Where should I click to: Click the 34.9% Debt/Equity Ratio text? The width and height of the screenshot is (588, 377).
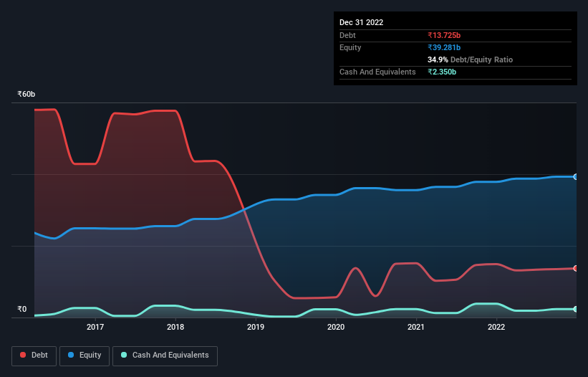tap(471, 59)
